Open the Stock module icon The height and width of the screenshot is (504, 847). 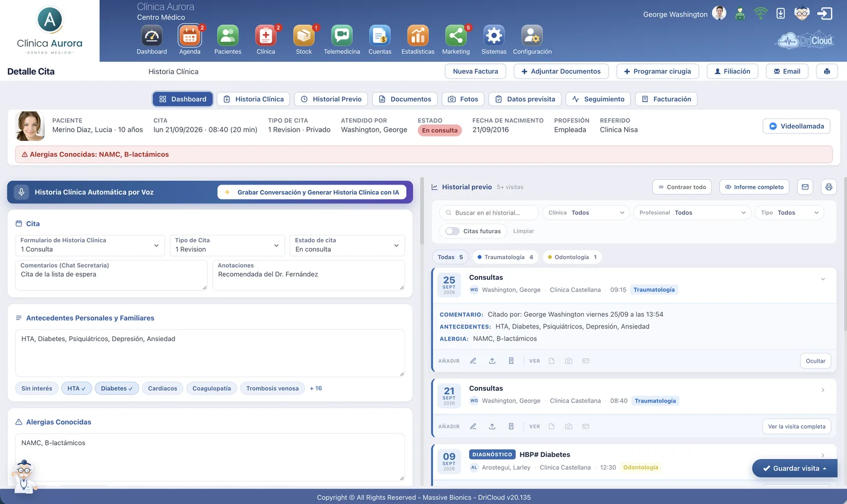(x=304, y=36)
